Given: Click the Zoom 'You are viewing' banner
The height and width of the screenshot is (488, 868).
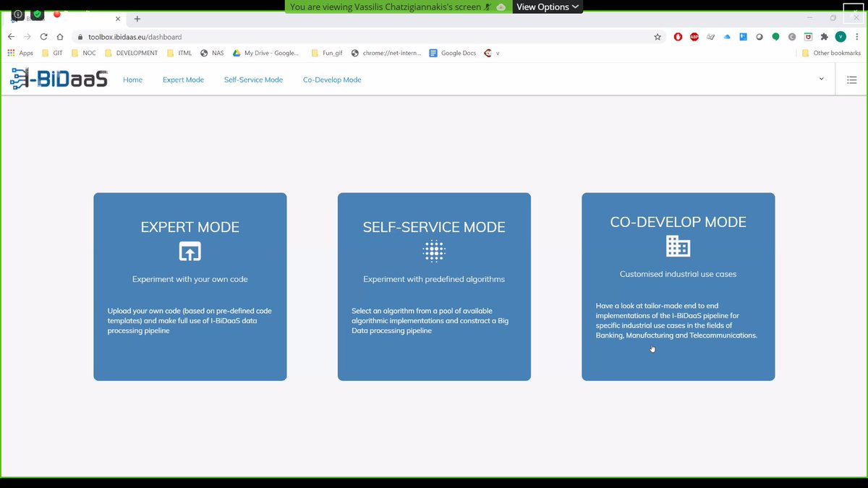Looking at the screenshot, I should 397,7.
